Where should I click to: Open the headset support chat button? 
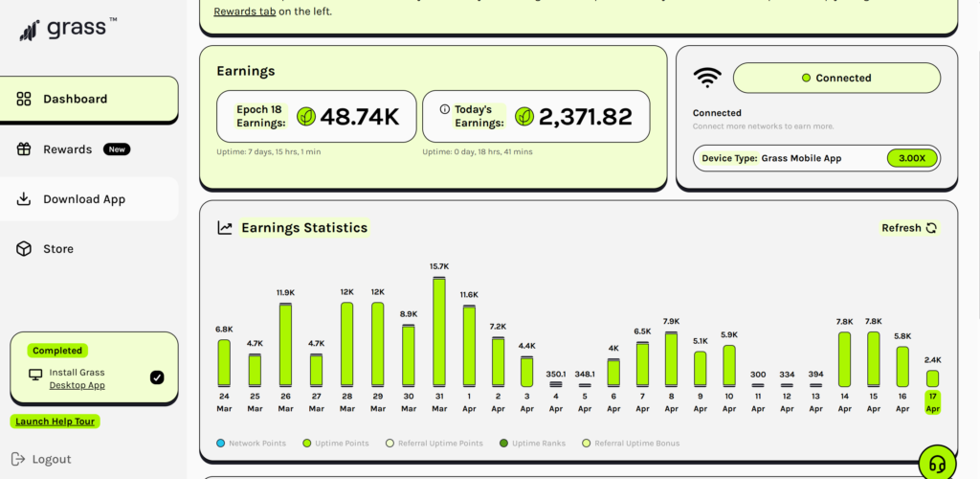point(937,464)
